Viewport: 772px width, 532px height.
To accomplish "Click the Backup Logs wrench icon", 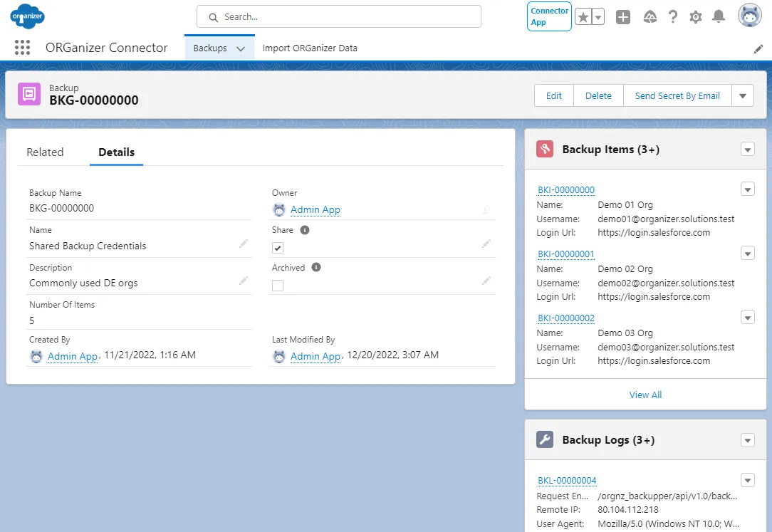I will [x=545, y=439].
